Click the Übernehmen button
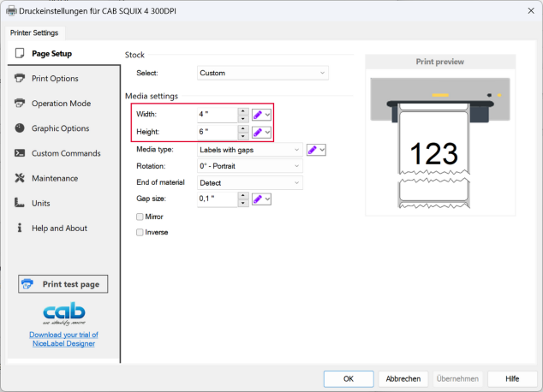This screenshot has height=392, width=543. click(457, 379)
